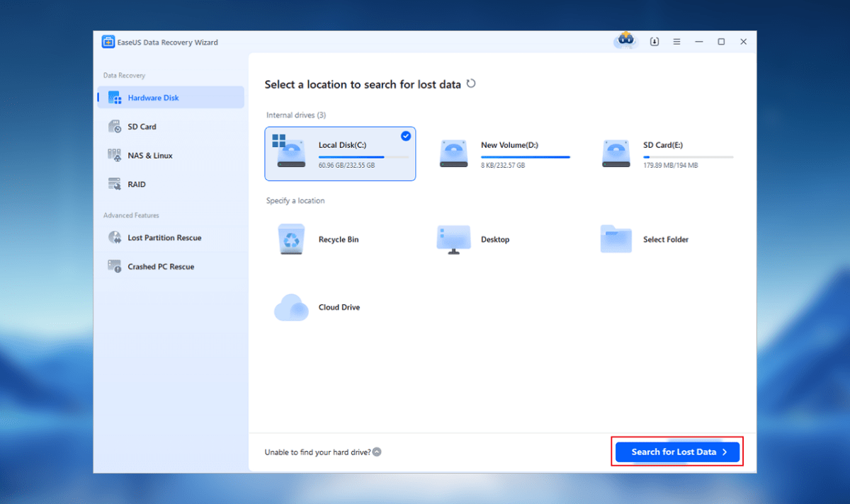Click the 60.96 GB/232.55 GB size text
850x504 pixels.
[346, 166]
